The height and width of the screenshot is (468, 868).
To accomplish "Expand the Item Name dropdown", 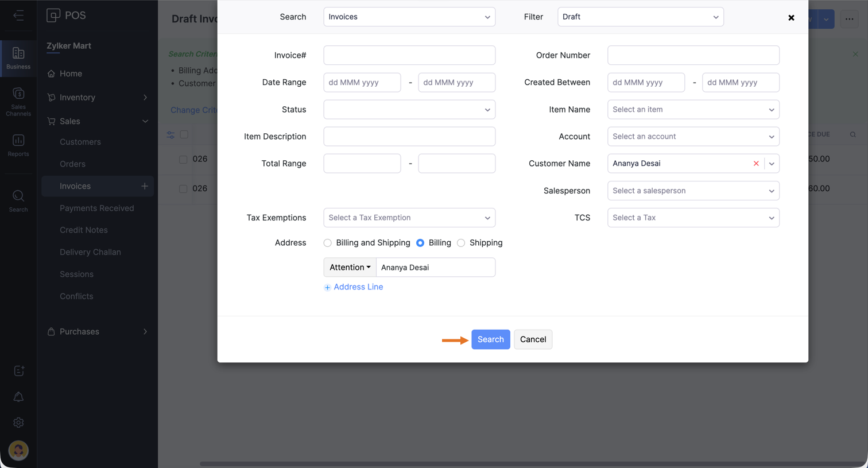I will point(693,110).
